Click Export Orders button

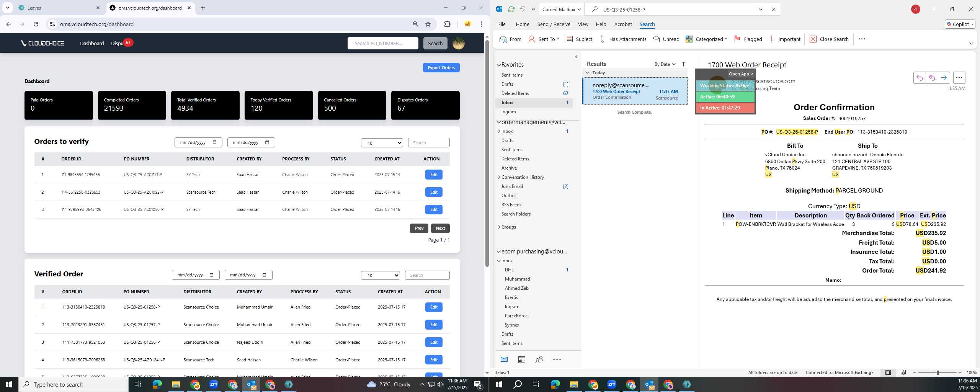(x=441, y=68)
